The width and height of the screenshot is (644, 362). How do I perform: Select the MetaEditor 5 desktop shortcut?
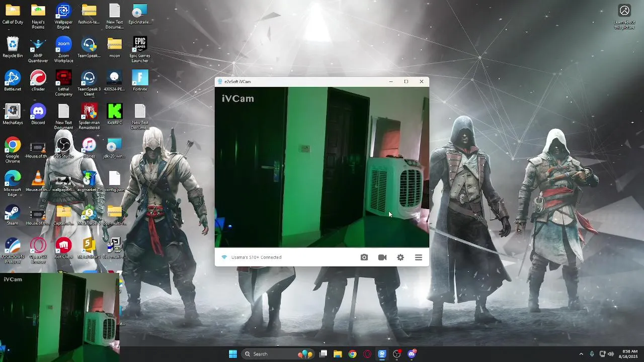point(89,248)
